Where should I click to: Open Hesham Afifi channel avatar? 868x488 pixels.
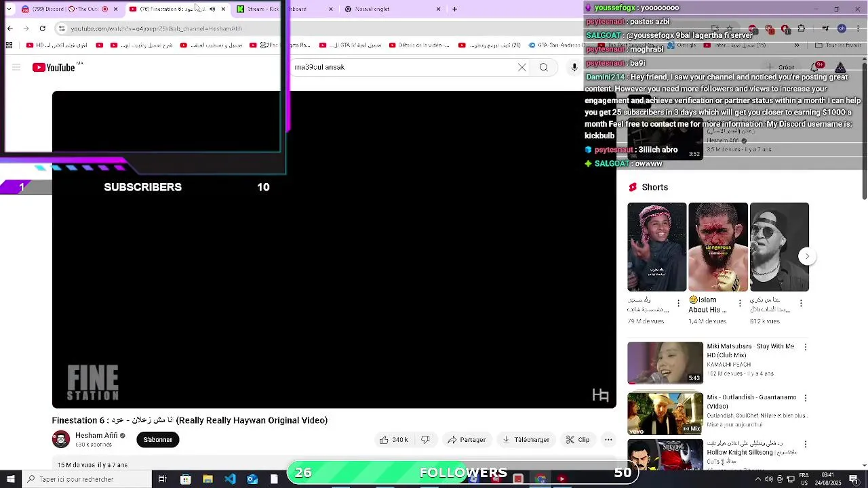[x=61, y=439]
